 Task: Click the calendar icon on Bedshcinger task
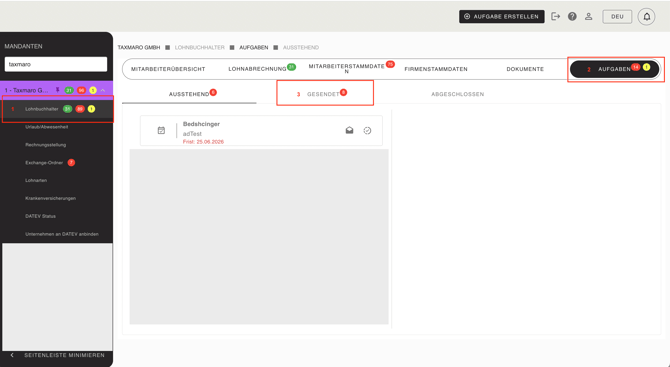(x=161, y=130)
